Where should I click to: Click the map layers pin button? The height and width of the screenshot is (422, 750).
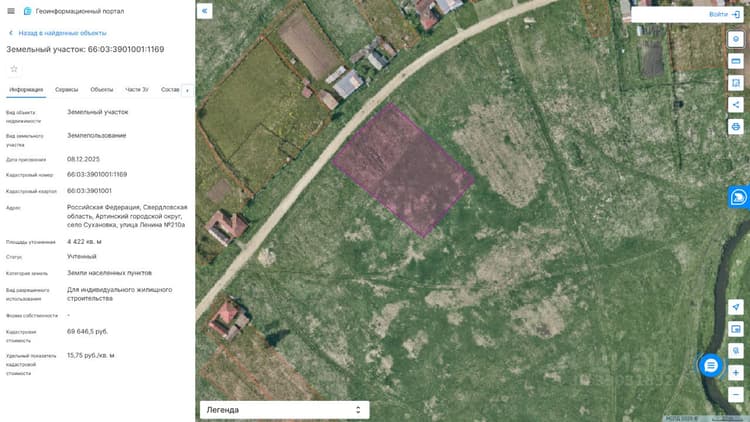pyautogui.click(x=736, y=39)
